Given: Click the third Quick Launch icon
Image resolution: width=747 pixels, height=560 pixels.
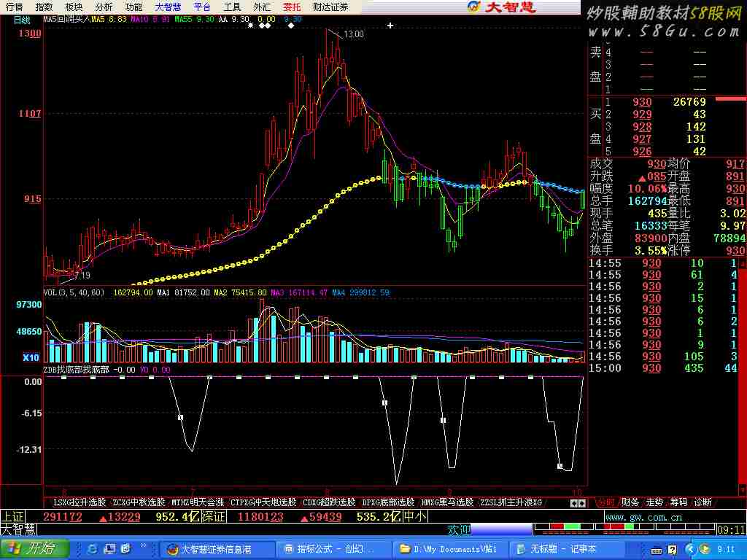Looking at the screenshot, I should click(125, 549).
